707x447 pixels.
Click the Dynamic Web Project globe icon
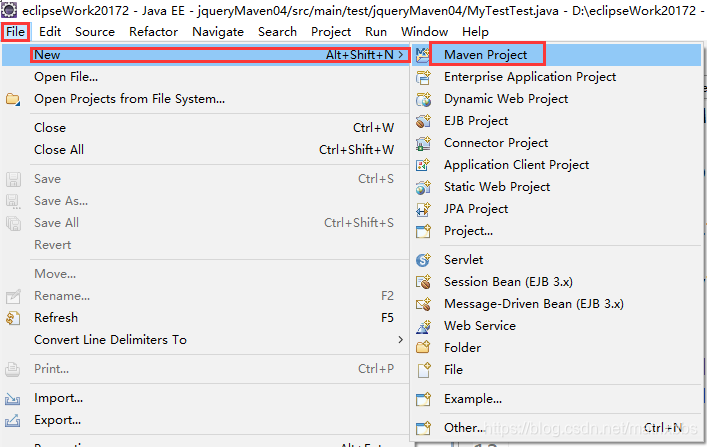point(423,99)
